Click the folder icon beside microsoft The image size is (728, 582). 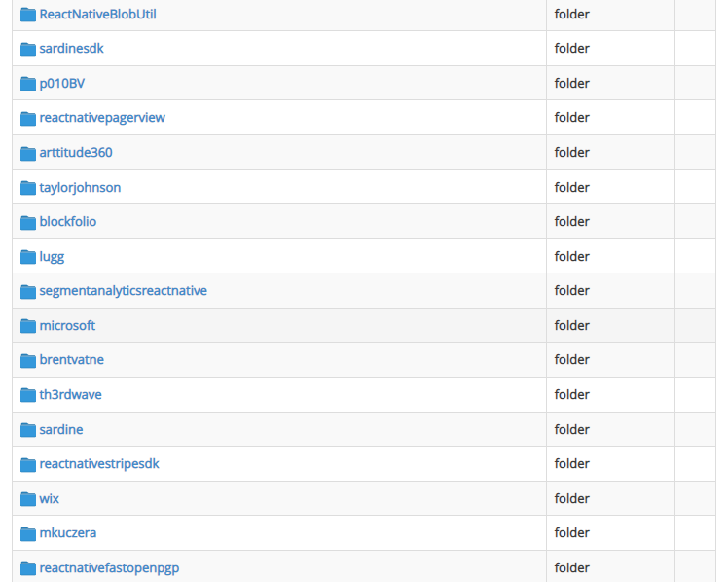(x=28, y=326)
